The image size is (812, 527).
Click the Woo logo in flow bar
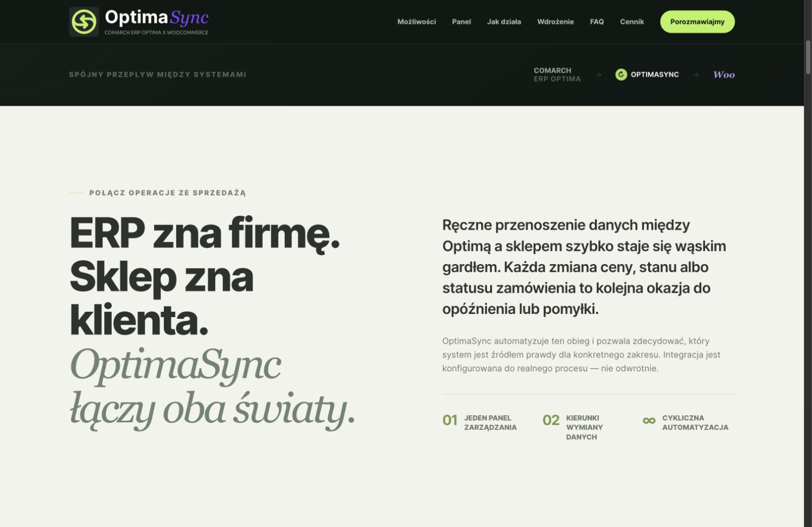tap(724, 75)
